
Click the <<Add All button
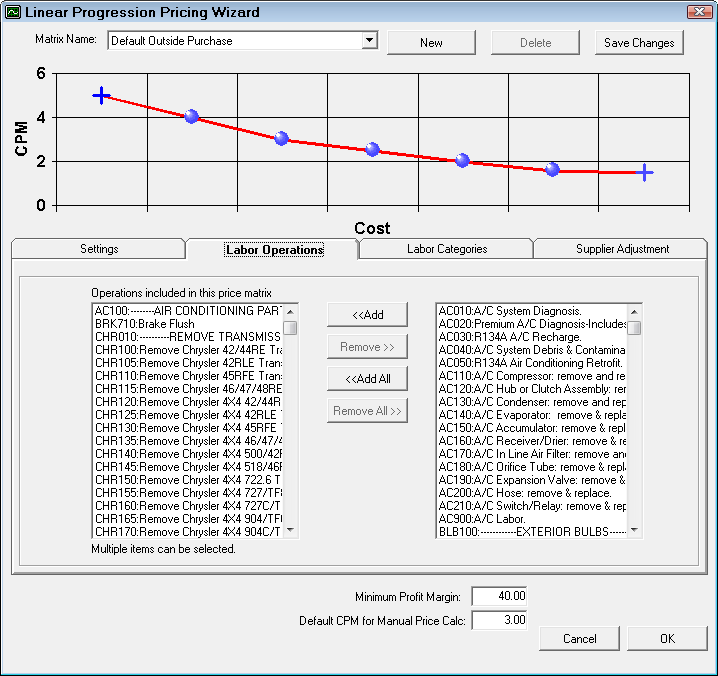(367, 378)
